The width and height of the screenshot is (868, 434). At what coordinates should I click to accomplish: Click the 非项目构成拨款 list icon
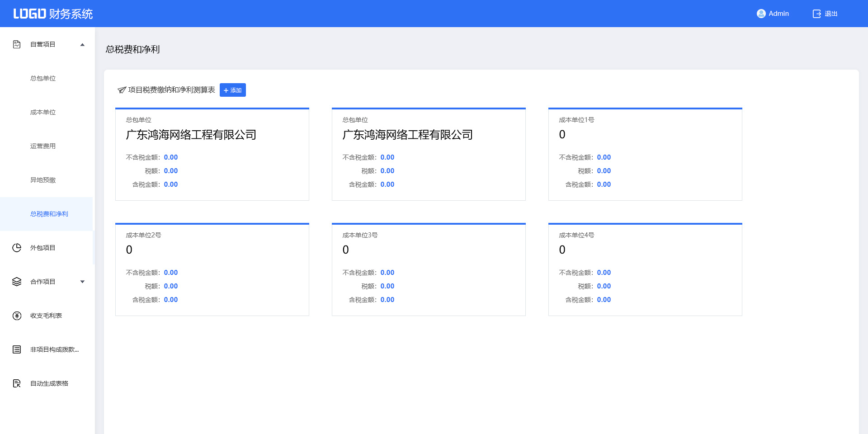tap(17, 349)
